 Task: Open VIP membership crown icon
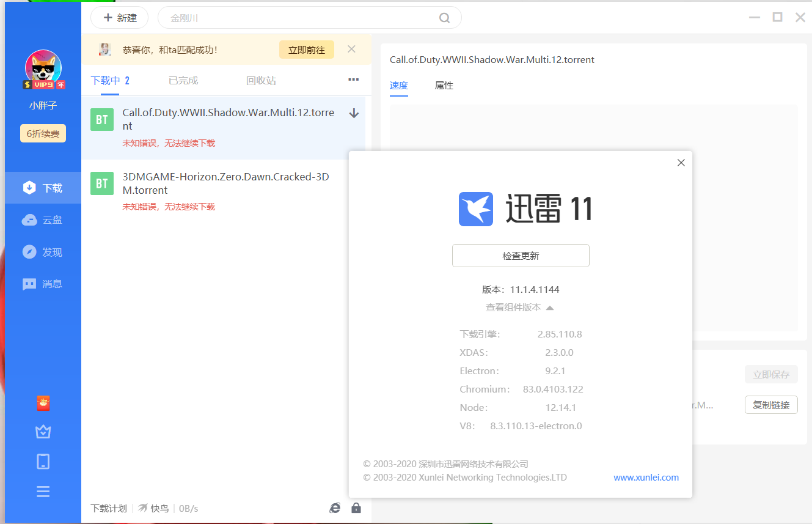[x=43, y=431]
